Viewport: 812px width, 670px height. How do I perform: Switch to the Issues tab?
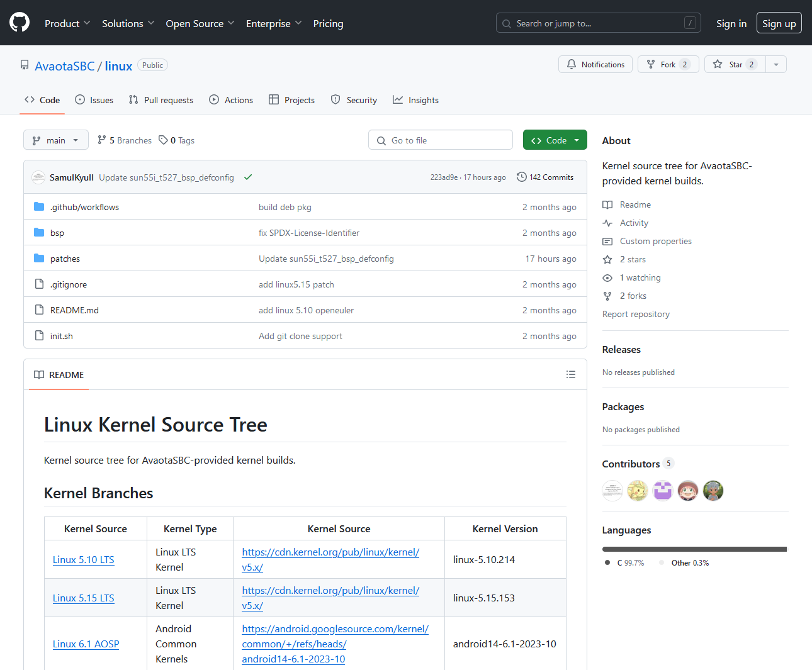(94, 100)
